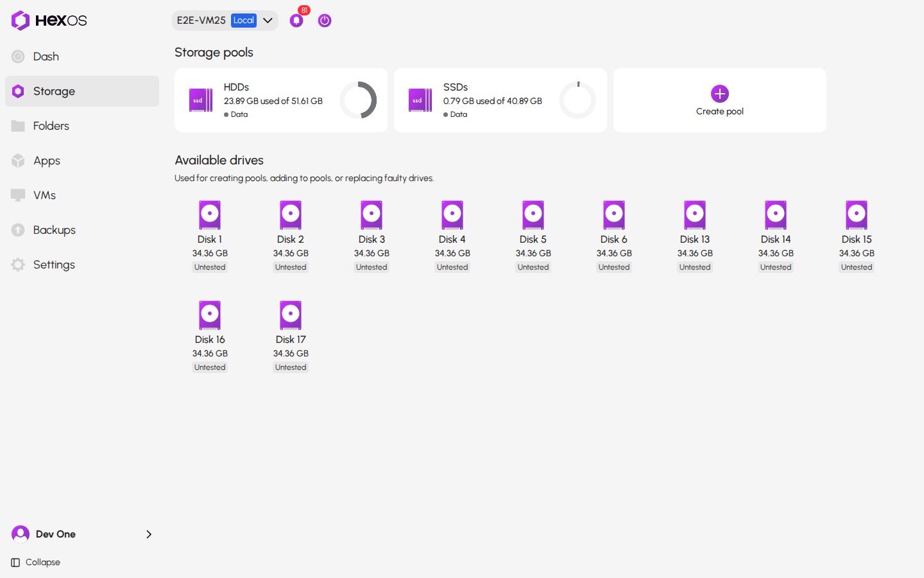Select the Disk 16 drive icon

tap(210, 315)
